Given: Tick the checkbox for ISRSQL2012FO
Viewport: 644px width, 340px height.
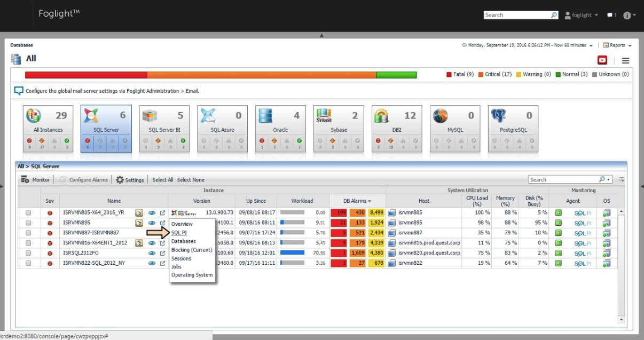Looking at the screenshot, I should [28, 253].
